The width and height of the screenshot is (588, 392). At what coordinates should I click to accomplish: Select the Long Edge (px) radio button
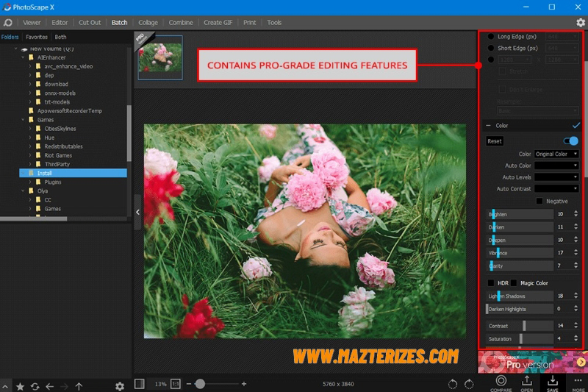490,36
